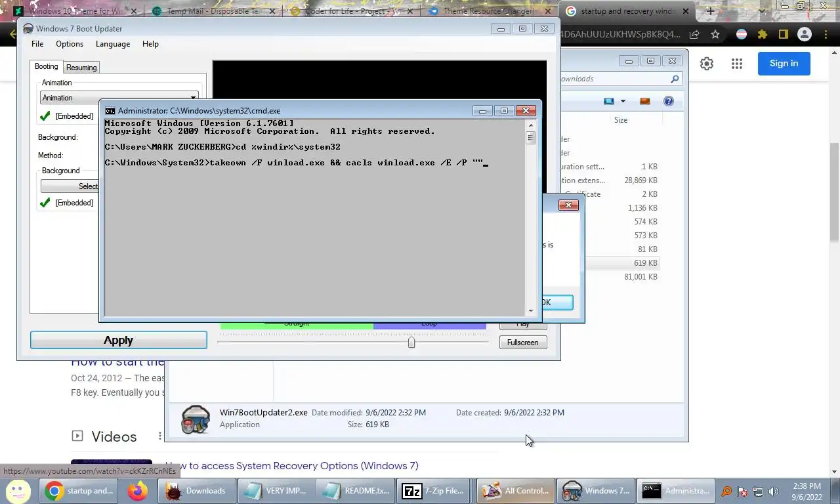
Task: Switch to Administrator cmd taskbar button
Action: coord(676,491)
